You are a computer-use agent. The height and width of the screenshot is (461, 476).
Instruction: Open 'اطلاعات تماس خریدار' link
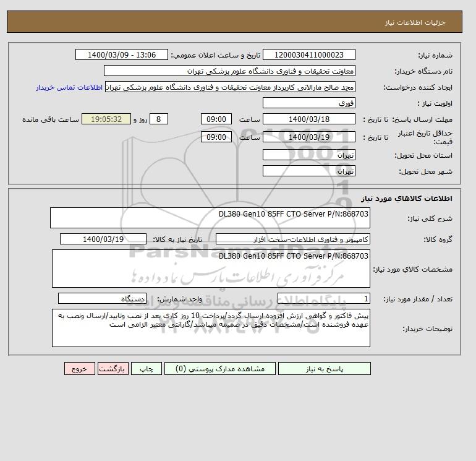[69, 87]
